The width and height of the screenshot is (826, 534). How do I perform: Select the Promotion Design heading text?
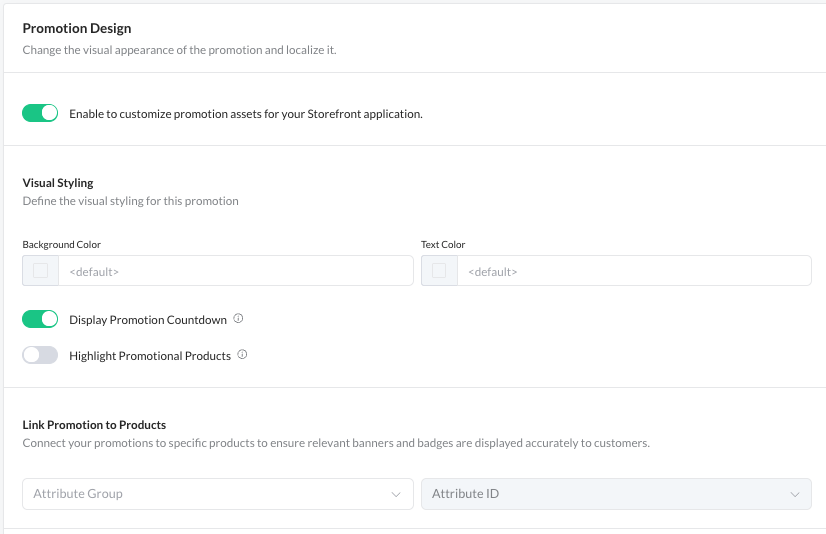coord(77,28)
